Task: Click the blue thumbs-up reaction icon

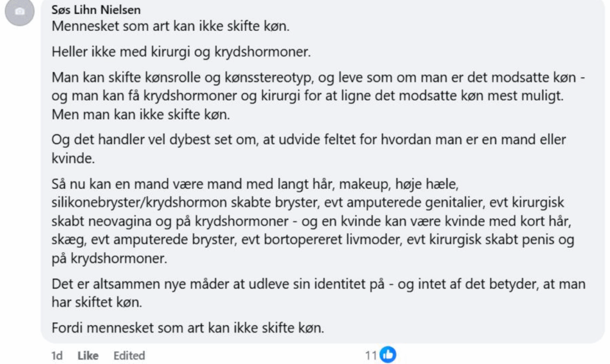Action: click(x=388, y=355)
